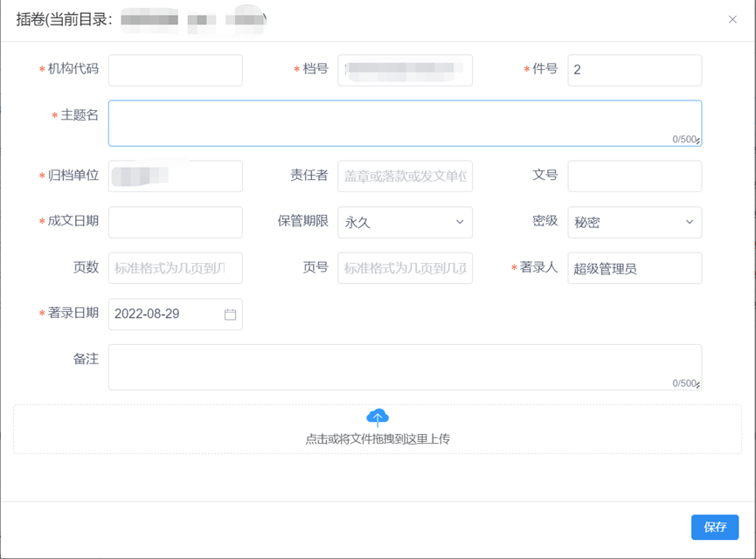Click the 点击或将文件拖拽到这里上传 upload text
Screen dimensions: 756x559
click(x=378, y=439)
